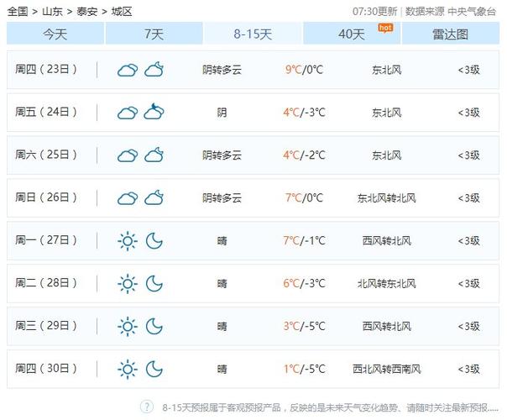
Task: Select the 周六（25日） date label
Action: coord(46,155)
